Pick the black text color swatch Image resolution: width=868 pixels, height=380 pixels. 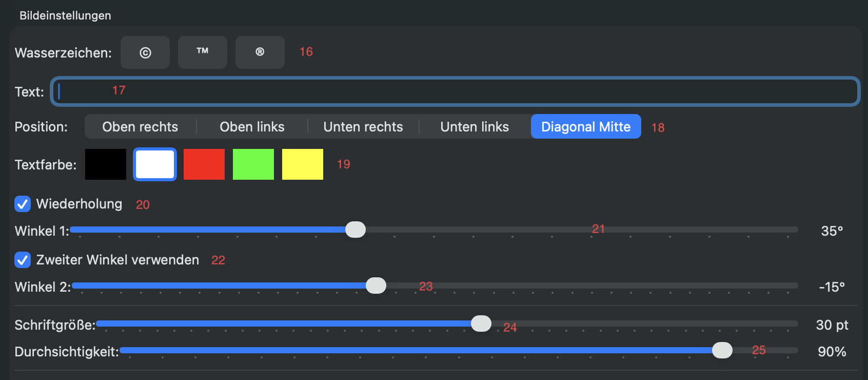(x=106, y=164)
